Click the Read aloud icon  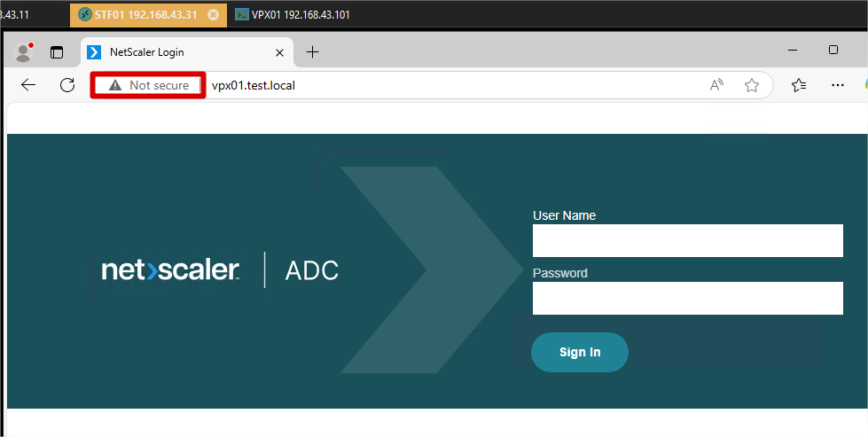(x=717, y=85)
